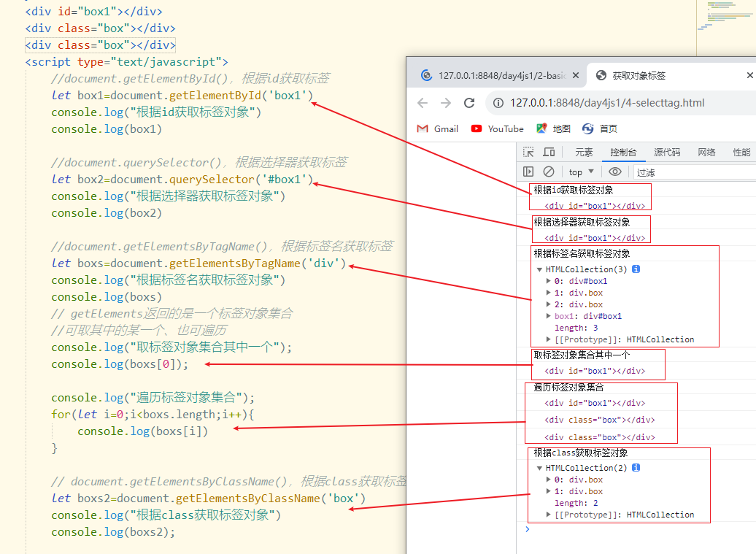Expand [[Prototype]] under HTMLCollection(2)
756x554 pixels.
tap(548, 515)
